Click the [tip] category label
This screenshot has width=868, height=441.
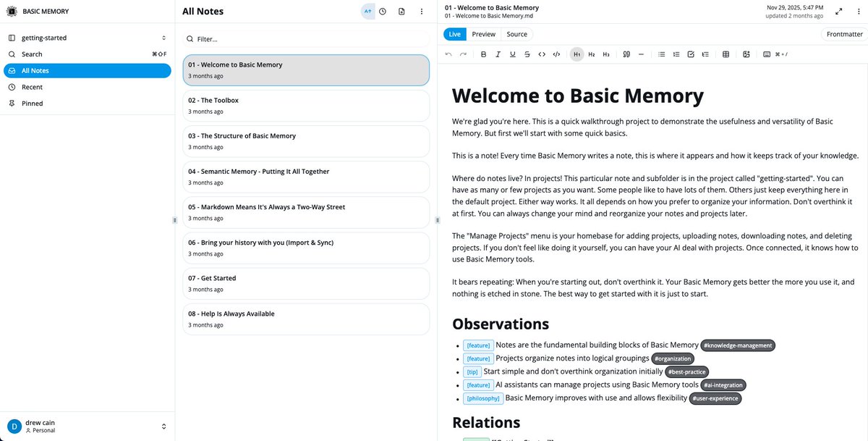[472, 372]
